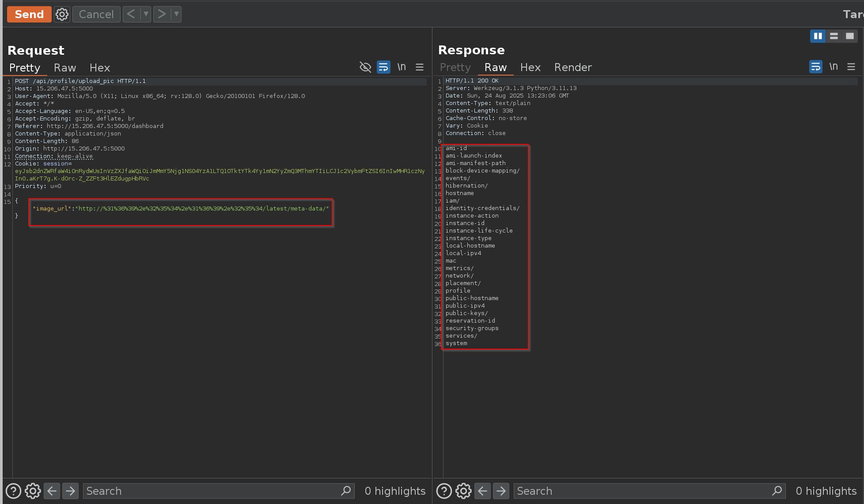Toggle line wrap button in Response panel
Image resolution: width=864 pixels, height=504 pixels.
click(815, 67)
